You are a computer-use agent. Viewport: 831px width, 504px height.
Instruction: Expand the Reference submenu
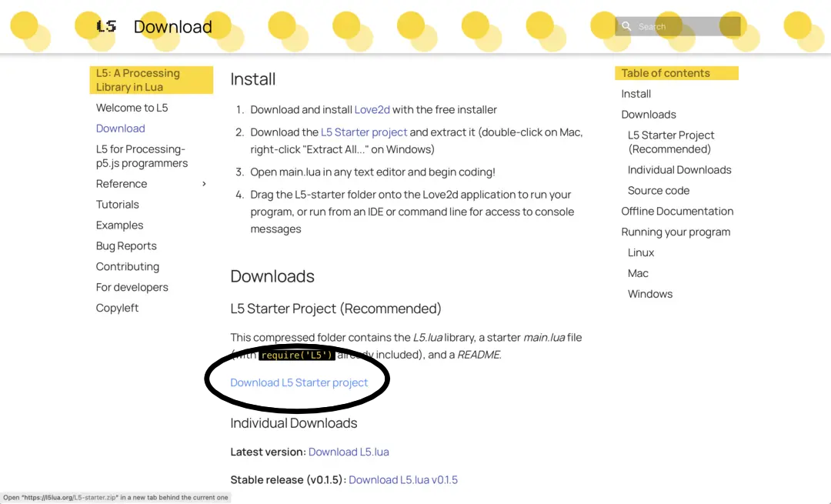coord(204,184)
